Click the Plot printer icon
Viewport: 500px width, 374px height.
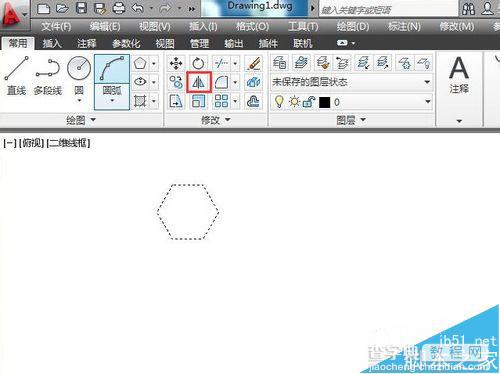pyautogui.click(x=119, y=8)
